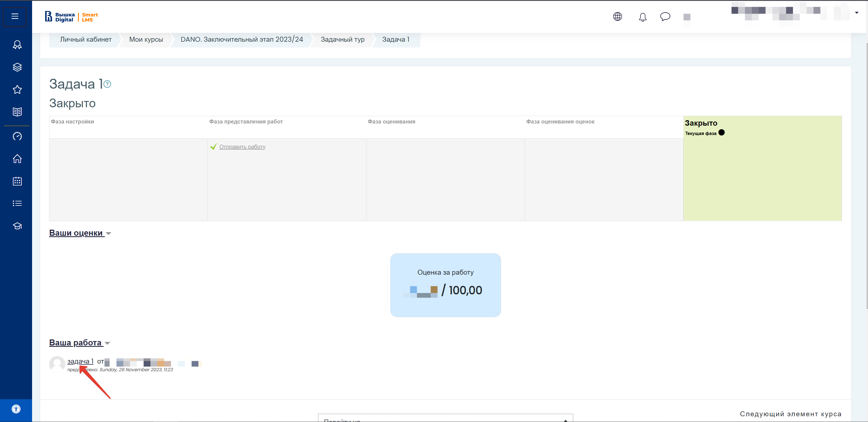The width and height of the screenshot is (868, 422).
Task: Open DANO. Заключительный этап 2023/24 breadcrumb
Action: click(242, 40)
